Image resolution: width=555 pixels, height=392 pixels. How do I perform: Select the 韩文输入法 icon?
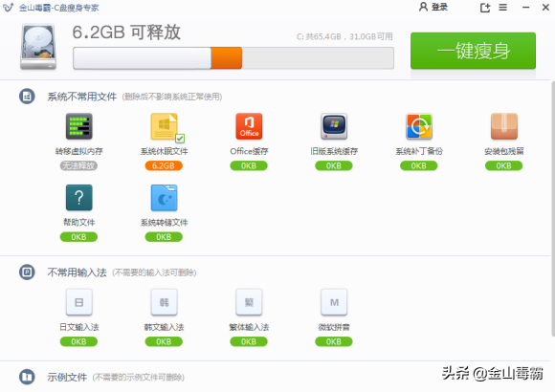(x=165, y=302)
